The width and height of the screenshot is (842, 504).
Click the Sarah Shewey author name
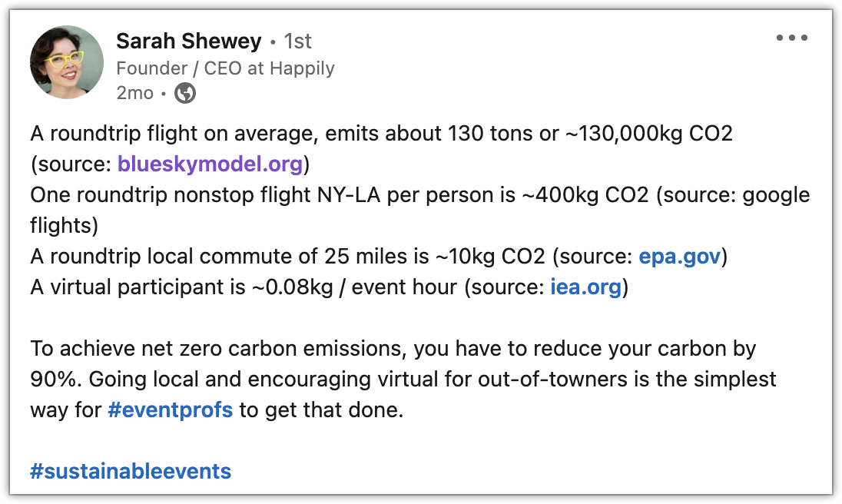tap(188, 41)
